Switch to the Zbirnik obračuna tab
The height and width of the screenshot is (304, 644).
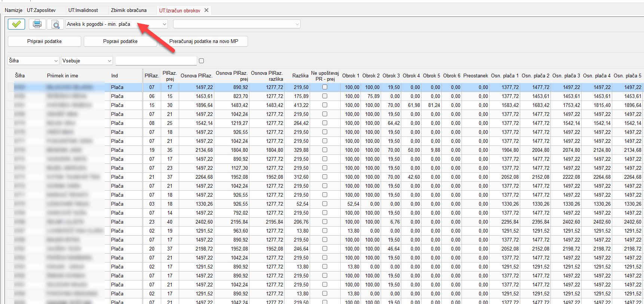click(x=129, y=10)
